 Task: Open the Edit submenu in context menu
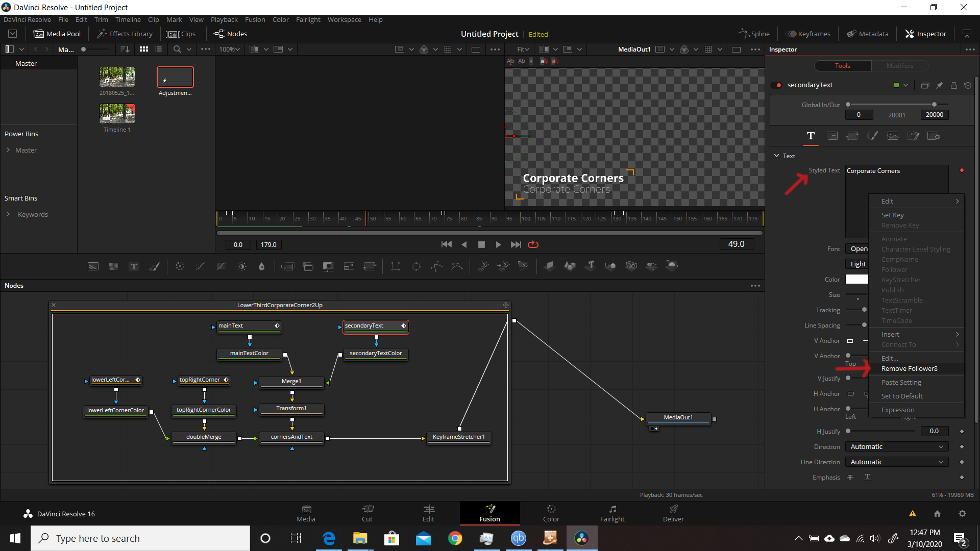[x=916, y=202]
